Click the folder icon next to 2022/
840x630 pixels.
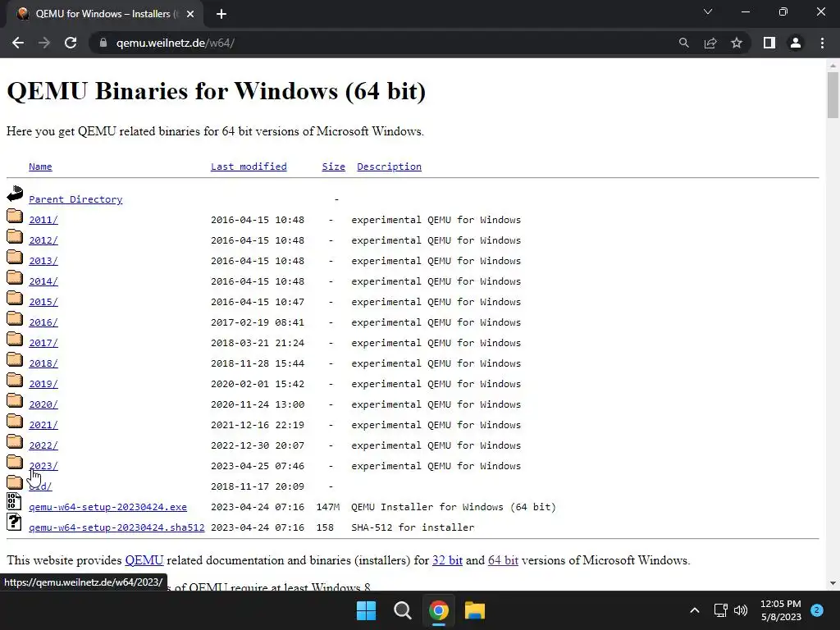15,441
